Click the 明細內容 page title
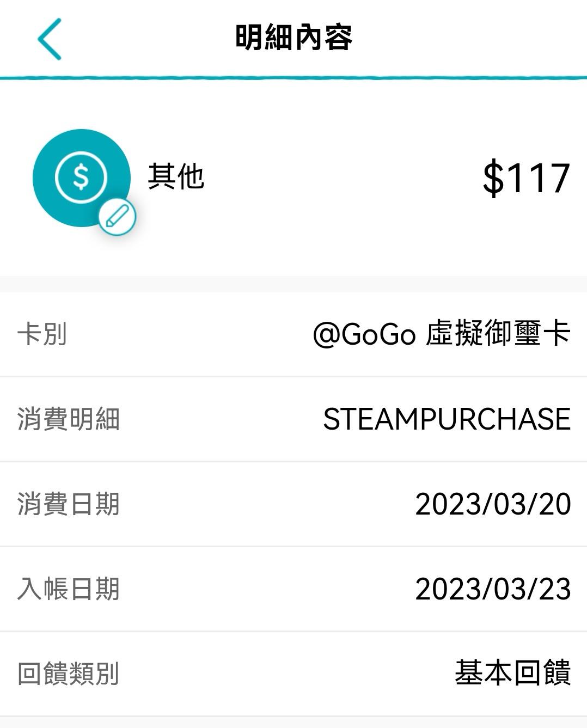Image resolution: width=587 pixels, height=728 pixels. point(293,38)
